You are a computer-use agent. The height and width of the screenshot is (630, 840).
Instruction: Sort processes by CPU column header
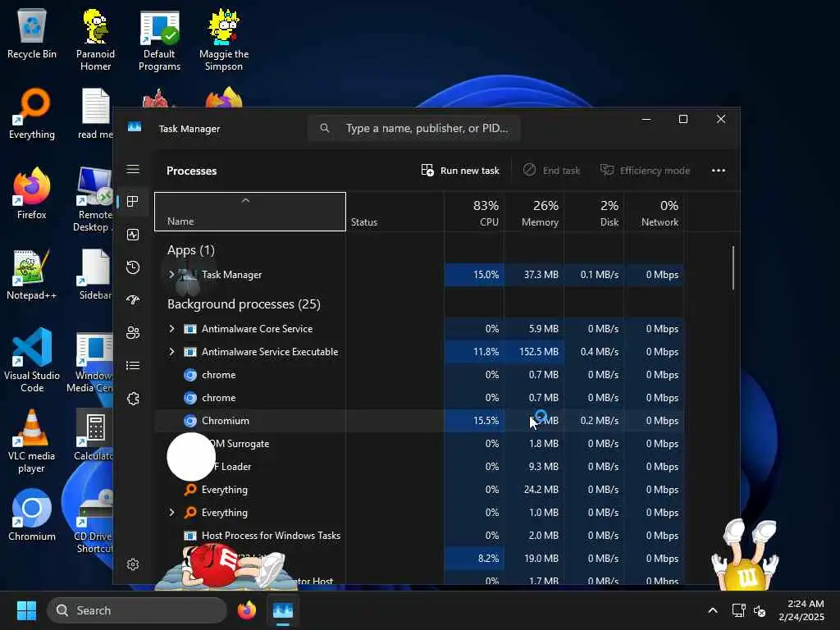pyautogui.click(x=473, y=212)
